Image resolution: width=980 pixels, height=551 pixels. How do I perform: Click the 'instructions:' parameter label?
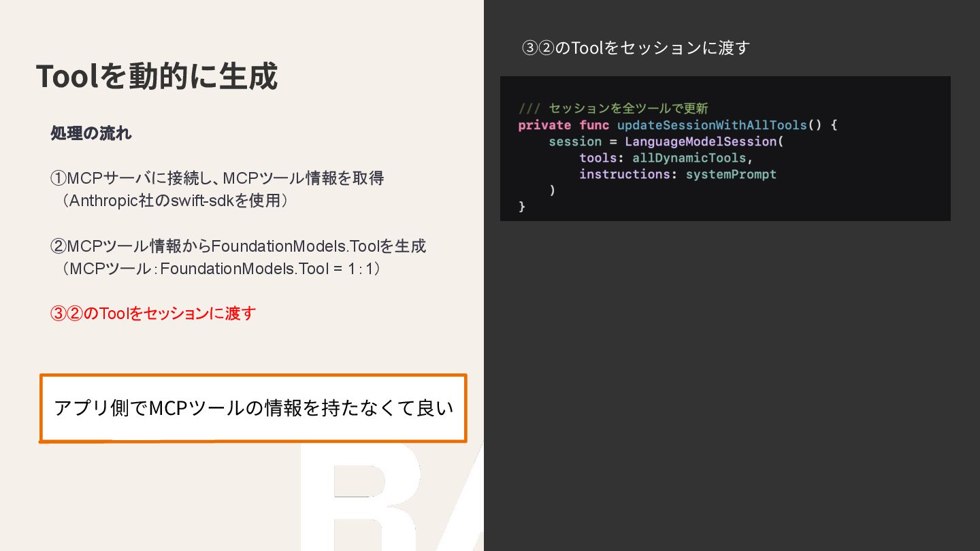(x=628, y=174)
